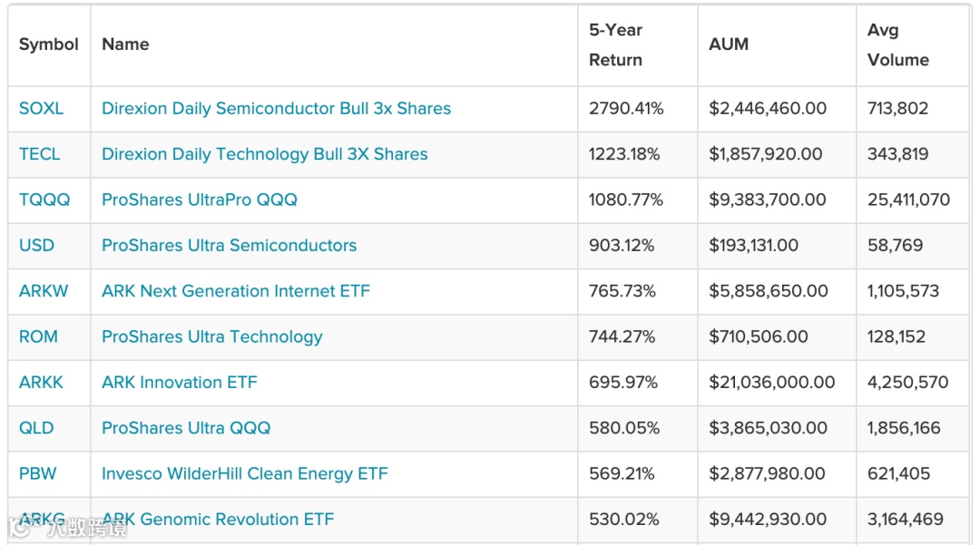This screenshot has width=980, height=545.
Task: Open the TQQQ symbol link
Action: 44,200
